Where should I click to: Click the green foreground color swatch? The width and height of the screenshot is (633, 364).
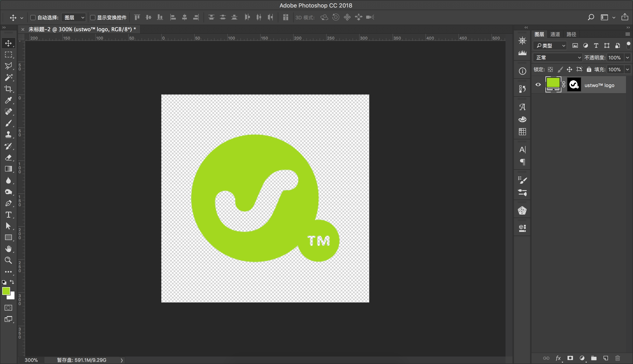(x=6, y=291)
